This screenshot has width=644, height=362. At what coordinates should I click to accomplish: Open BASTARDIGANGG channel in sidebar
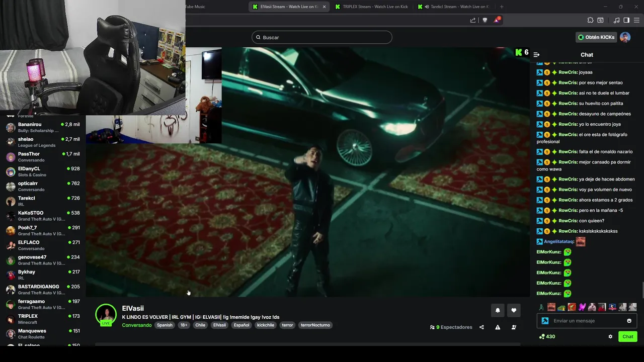click(43, 290)
